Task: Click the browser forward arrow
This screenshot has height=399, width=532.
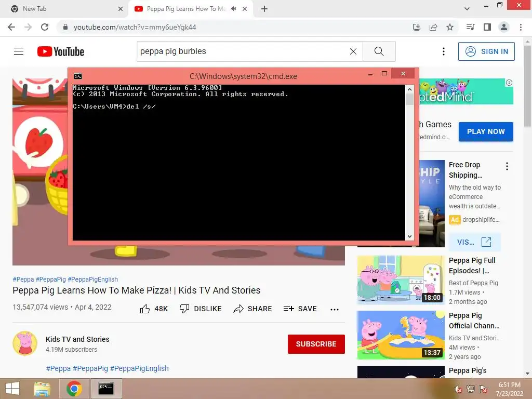Action: click(x=28, y=27)
